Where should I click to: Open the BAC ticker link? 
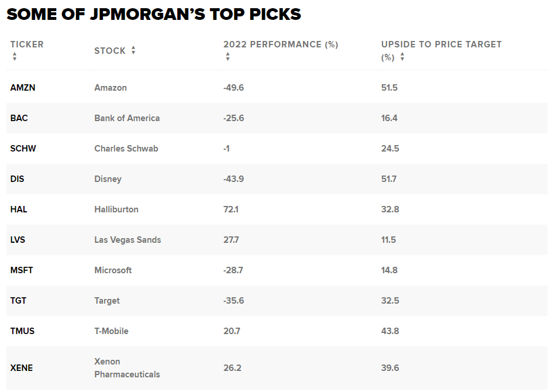coord(19,118)
